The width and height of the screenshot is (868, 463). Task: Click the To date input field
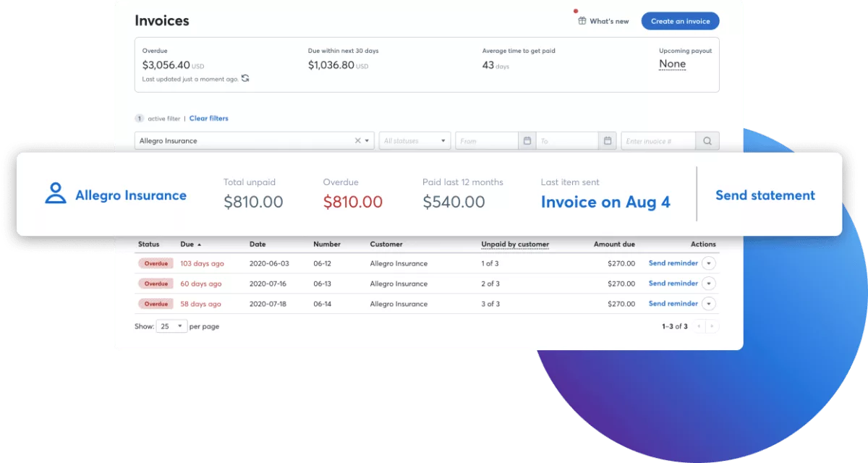coord(567,141)
